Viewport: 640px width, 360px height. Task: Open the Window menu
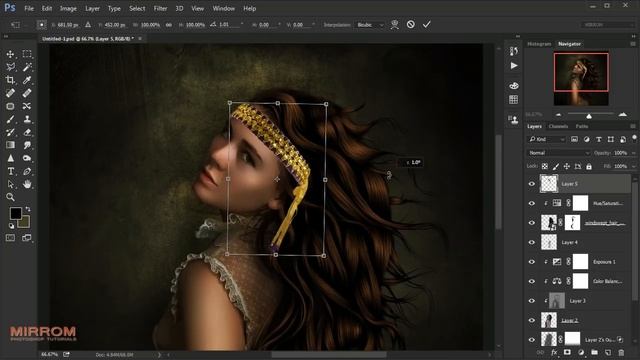coord(224,8)
